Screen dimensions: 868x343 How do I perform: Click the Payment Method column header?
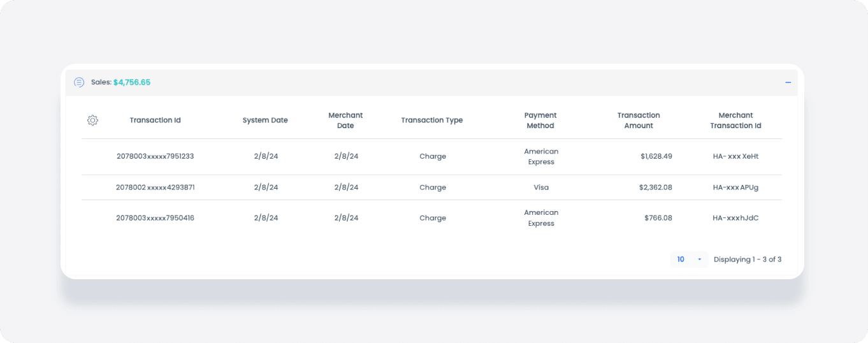pos(540,120)
